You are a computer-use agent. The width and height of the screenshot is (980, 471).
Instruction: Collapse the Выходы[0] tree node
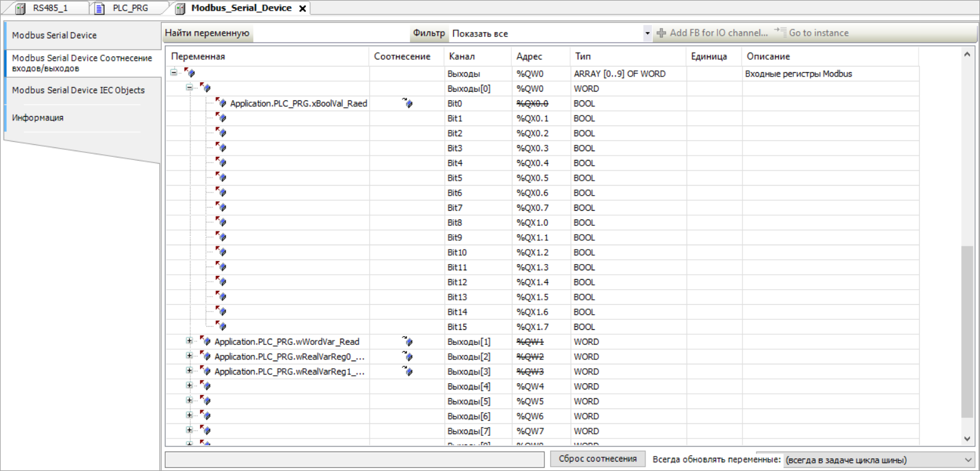click(x=189, y=88)
